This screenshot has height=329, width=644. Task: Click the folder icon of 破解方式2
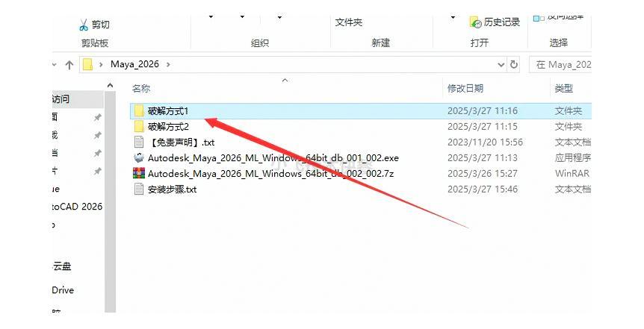pyautogui.click(x=139, y=126)
